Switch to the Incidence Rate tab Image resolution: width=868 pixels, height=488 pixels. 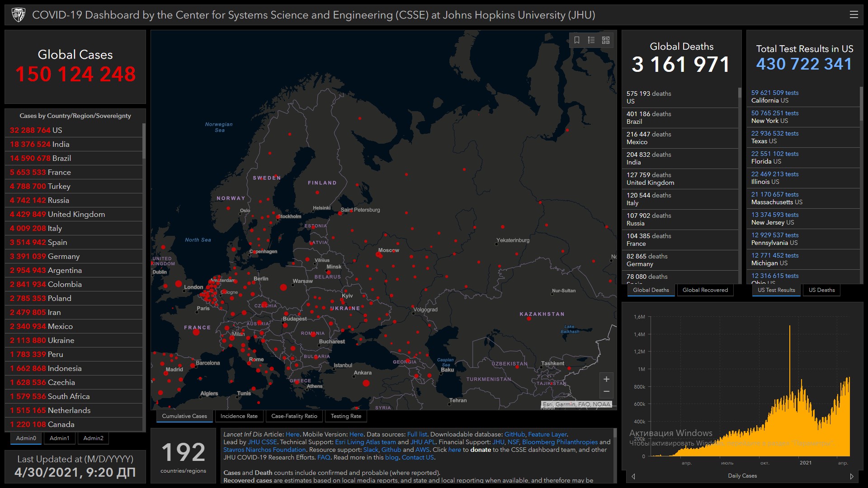[239, 416]
